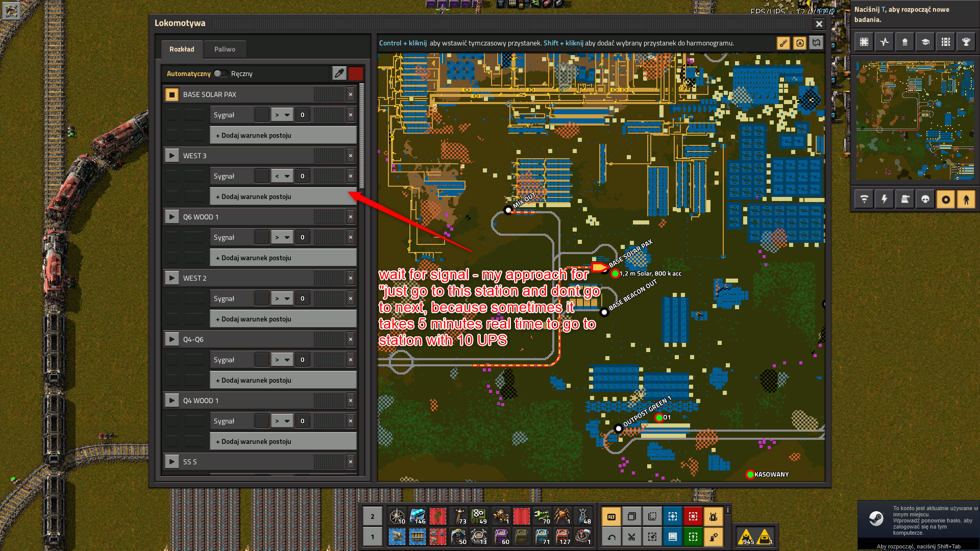Open the production graph button
This screenshot has width=980, height=551.
(x=885, y=42)
